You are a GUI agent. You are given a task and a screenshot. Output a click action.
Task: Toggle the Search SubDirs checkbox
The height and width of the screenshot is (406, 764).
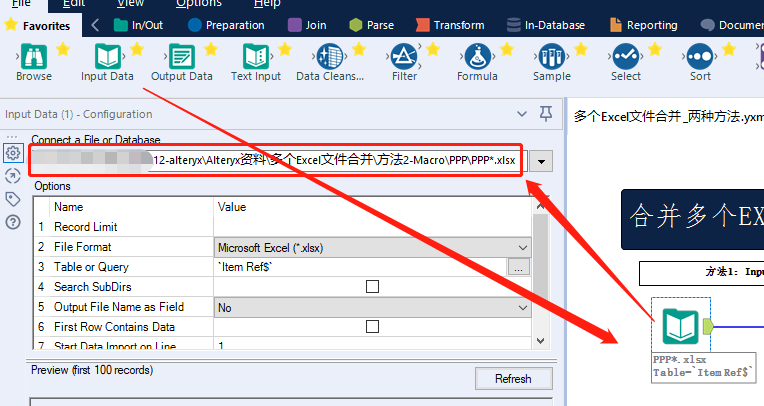click(372, 287)
